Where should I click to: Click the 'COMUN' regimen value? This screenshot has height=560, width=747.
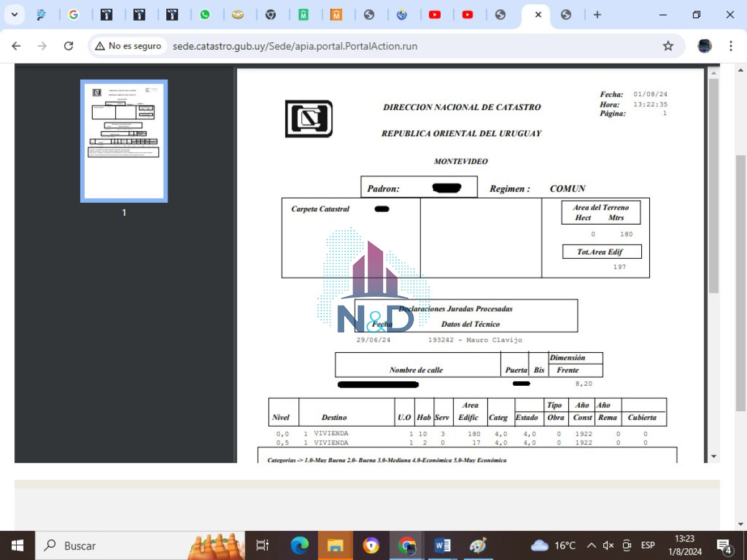(567, 189)
